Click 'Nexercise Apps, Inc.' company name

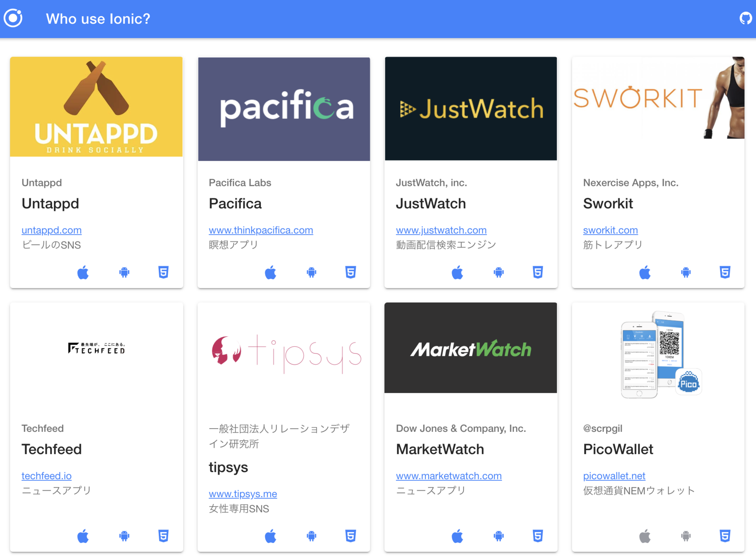pos(631,183)
